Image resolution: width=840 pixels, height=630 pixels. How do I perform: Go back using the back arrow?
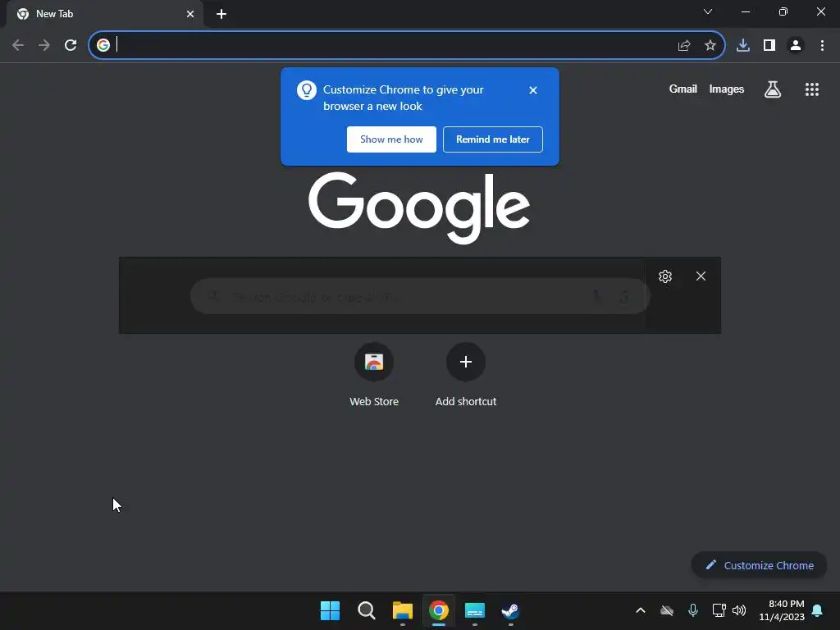[18, 46]
